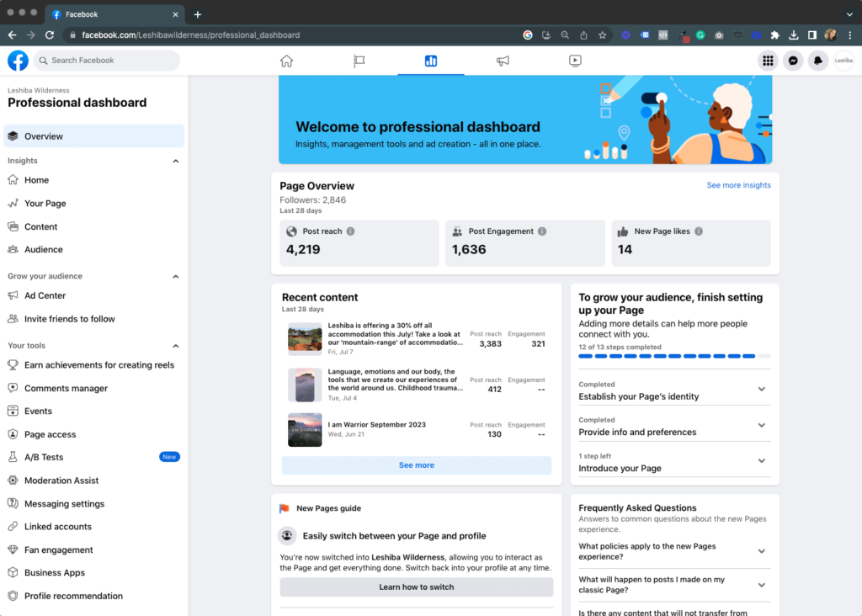This screenshot has width=862, height=616.
Task: Click See more under Recent content
Action: click(417, 465)
